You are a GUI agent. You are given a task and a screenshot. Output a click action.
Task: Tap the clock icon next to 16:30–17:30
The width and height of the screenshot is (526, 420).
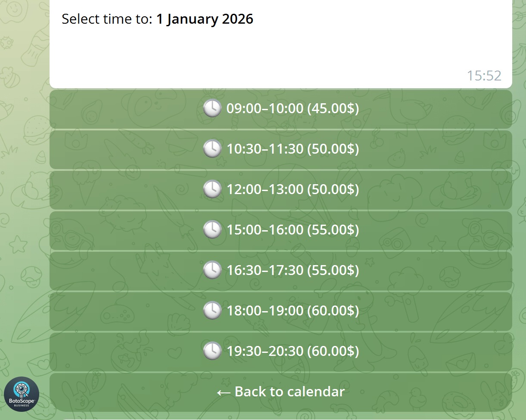[x=212, y=270]
